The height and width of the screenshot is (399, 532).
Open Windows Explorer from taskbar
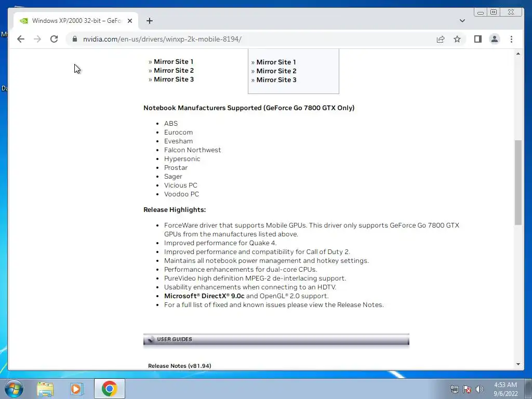(x=45, y=389)
